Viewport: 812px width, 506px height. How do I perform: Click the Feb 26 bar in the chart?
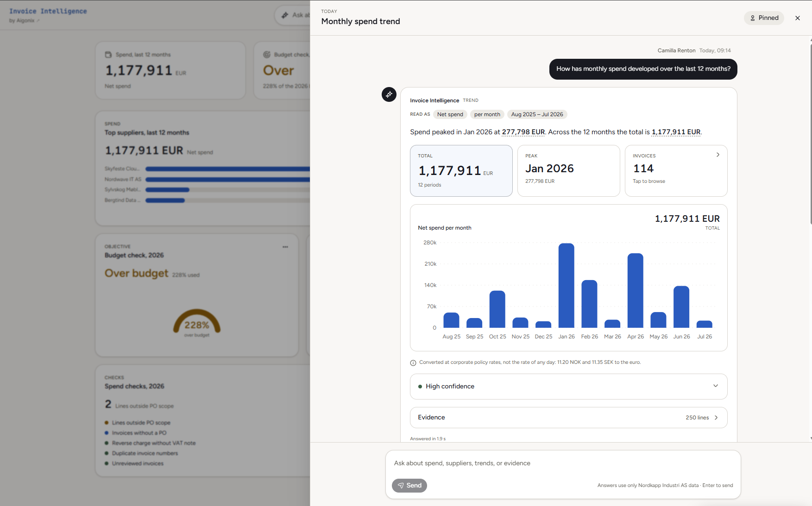pyautogui.click(x=589, y=304)
